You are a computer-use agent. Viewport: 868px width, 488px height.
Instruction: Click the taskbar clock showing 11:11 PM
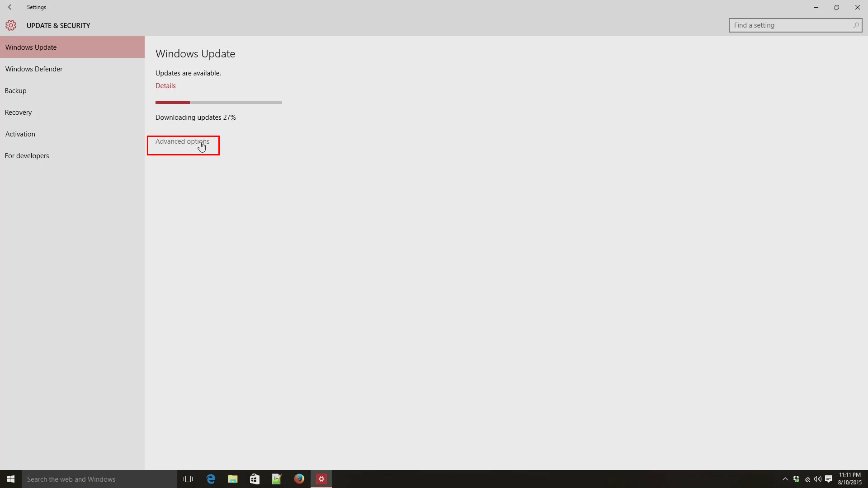coord(850,479)
